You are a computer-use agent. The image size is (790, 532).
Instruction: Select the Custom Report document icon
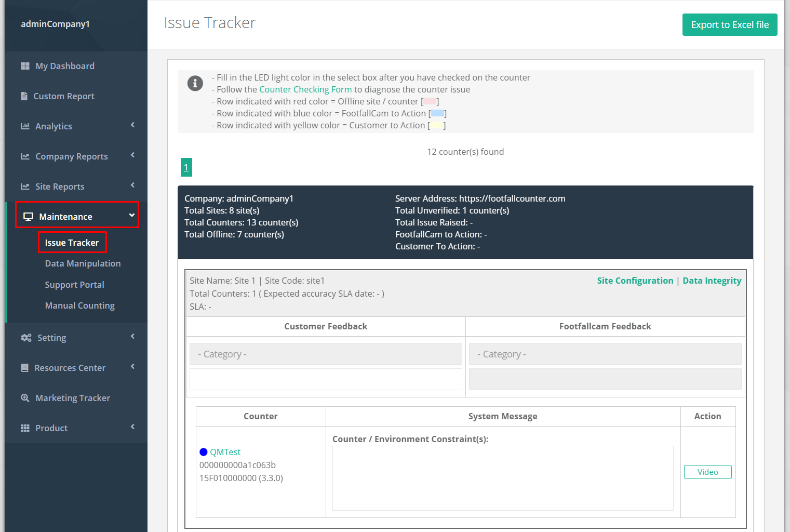click(24, 96)
